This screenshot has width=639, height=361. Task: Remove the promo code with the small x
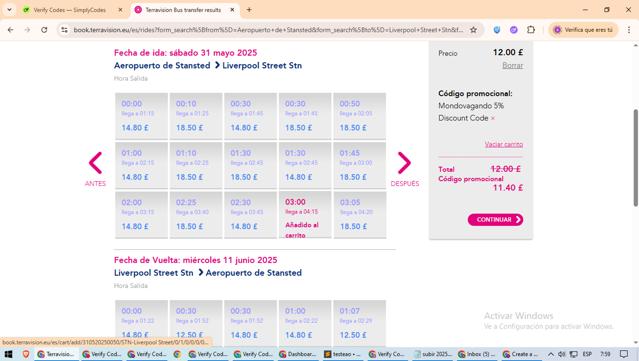click(x=493, y=118)
